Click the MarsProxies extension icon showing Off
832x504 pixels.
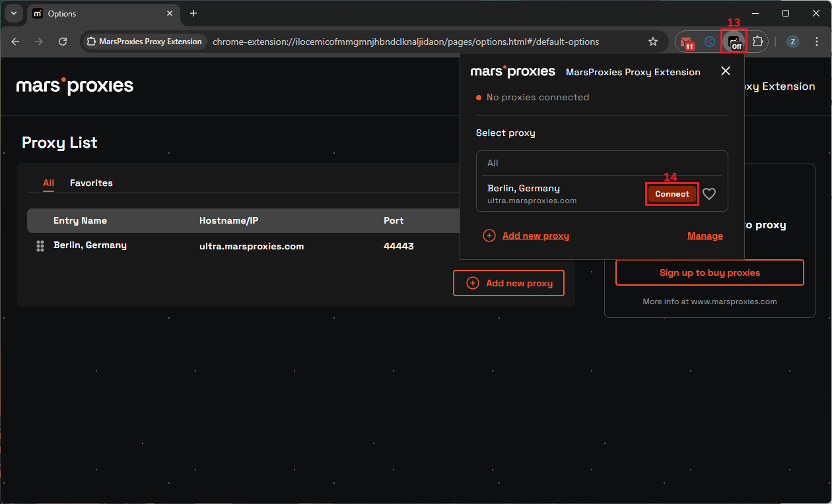click(733, 42)
